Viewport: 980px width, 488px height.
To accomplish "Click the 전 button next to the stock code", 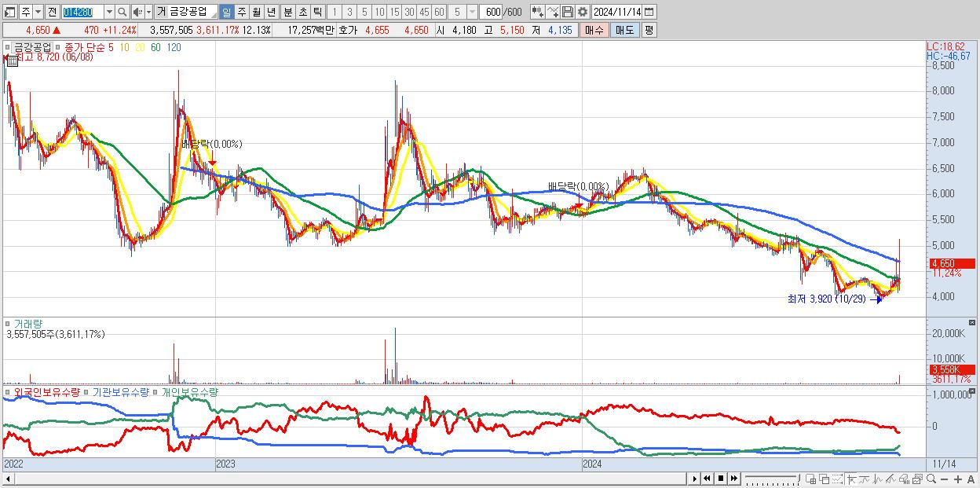I will (x=52, y=12).
